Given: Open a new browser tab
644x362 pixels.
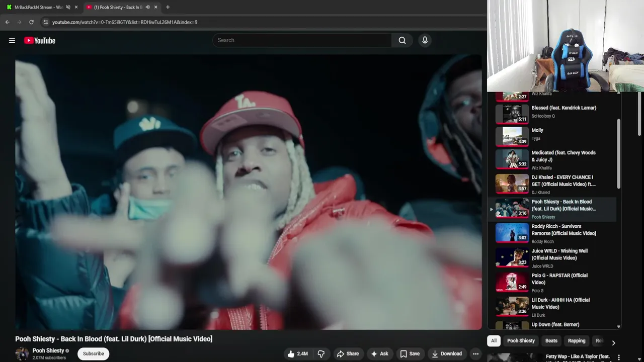Looking at the screenshot, I should coord(168,7).
